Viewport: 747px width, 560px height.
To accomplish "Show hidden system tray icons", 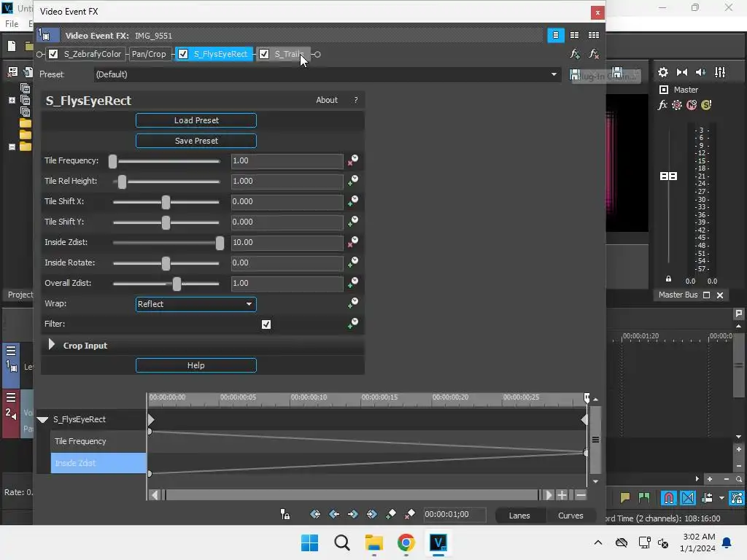I will (598, 542).
